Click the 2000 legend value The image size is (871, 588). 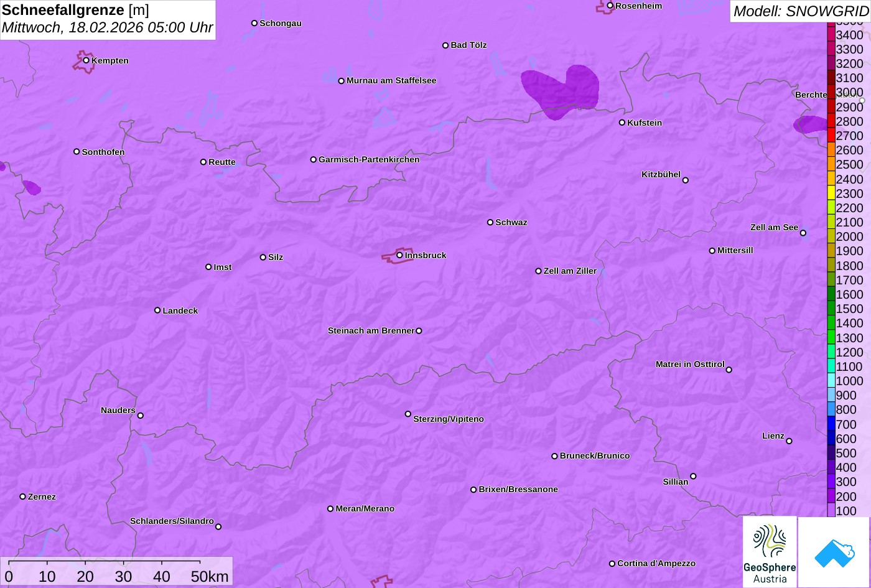tap(849, 236)
